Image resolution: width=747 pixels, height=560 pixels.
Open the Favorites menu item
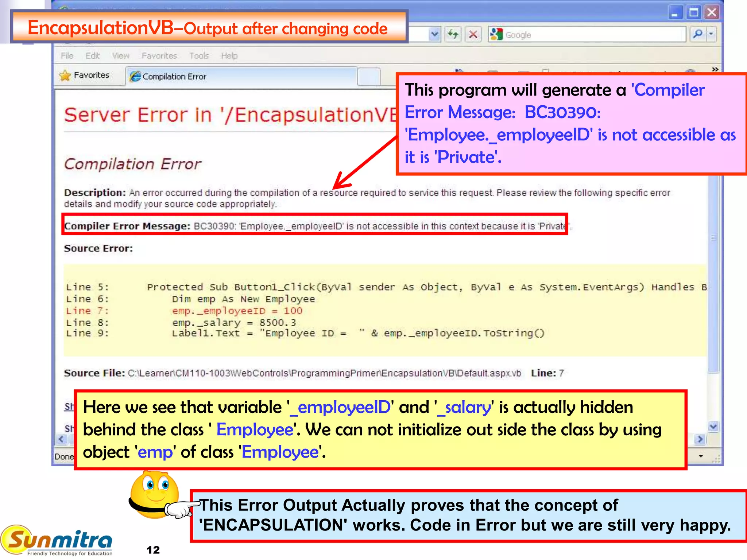click(x=159, y=56)
